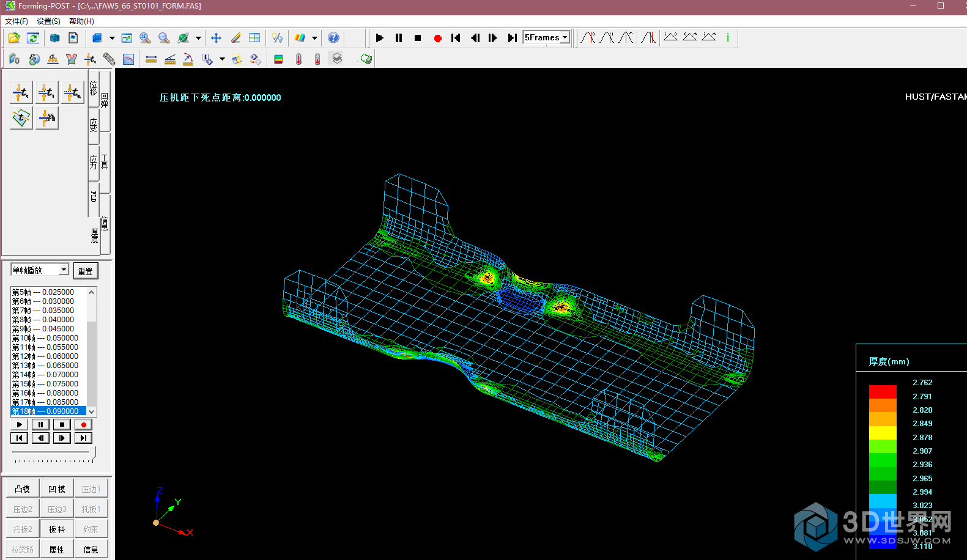This screenshot has height=560, width=967.
Task: Pause animation in top toolbar
Action: click(399, 38)
